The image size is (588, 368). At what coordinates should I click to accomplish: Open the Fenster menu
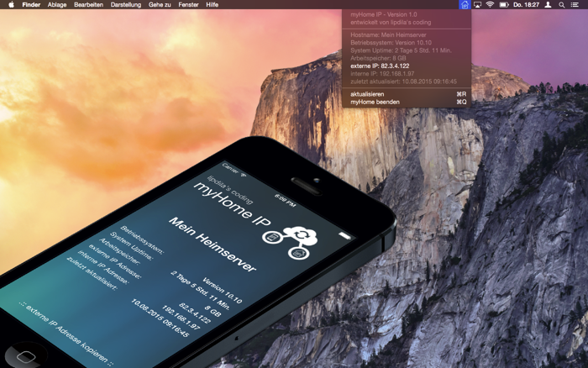pyautogui.click(x=188, y=5)
